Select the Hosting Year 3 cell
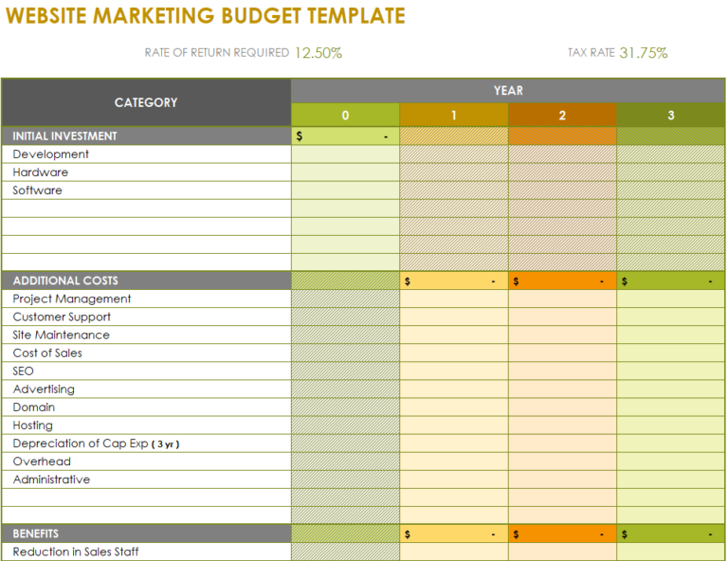Viewport: 728px width, 561px height. 671,425
